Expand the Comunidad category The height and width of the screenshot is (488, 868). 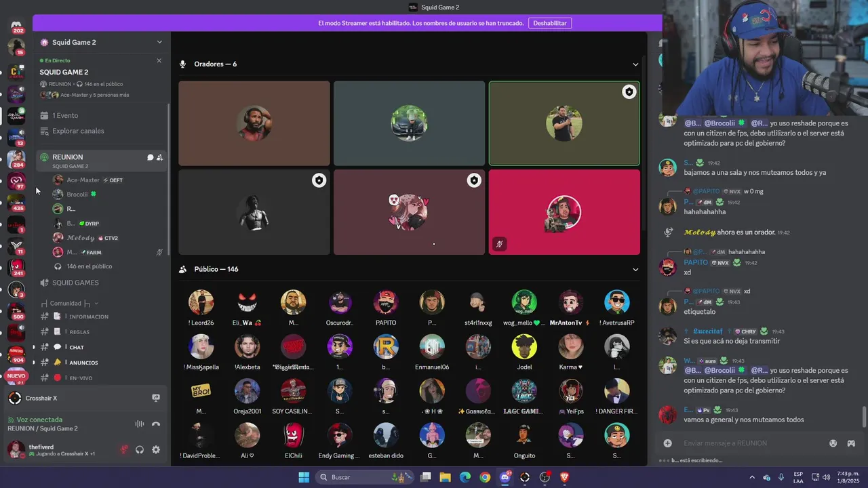click(x=69, y=303)
